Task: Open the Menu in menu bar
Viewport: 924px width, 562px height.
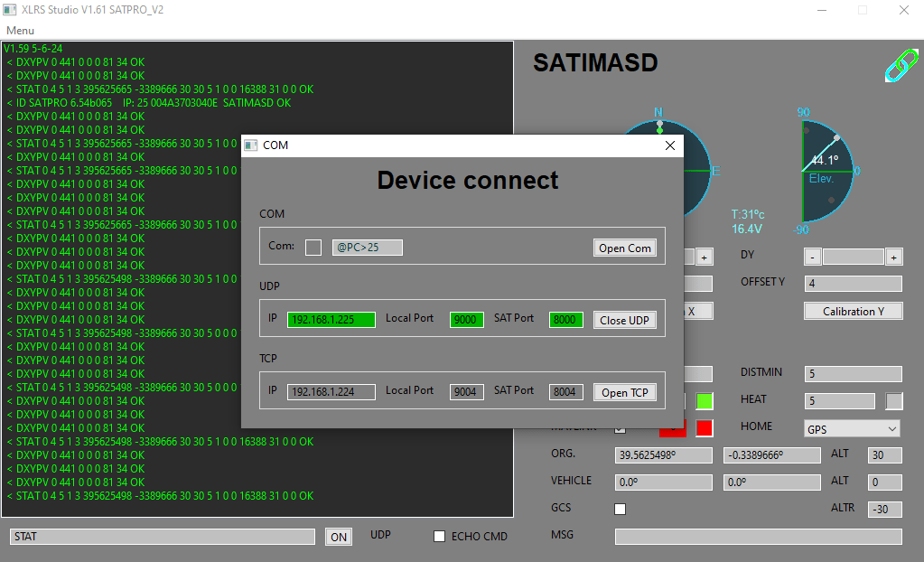Action: point(20,31)
